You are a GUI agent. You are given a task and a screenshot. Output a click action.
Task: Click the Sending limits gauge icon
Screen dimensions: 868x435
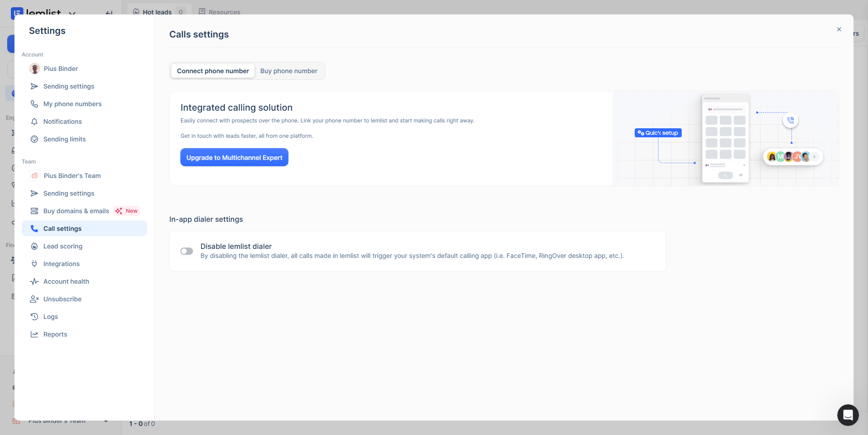click(34, 139)
